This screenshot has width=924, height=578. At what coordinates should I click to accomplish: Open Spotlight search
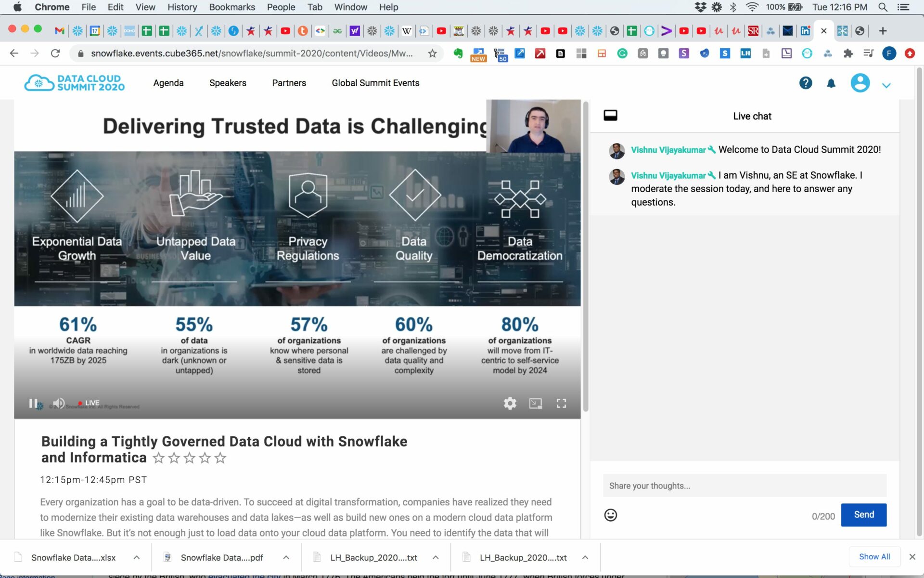tap(883, 7)
